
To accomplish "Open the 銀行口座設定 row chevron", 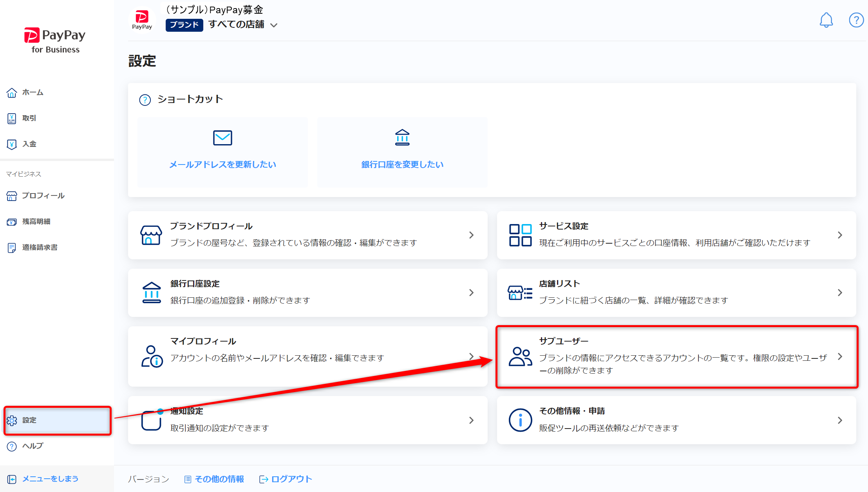I will (x=472, y=293).
